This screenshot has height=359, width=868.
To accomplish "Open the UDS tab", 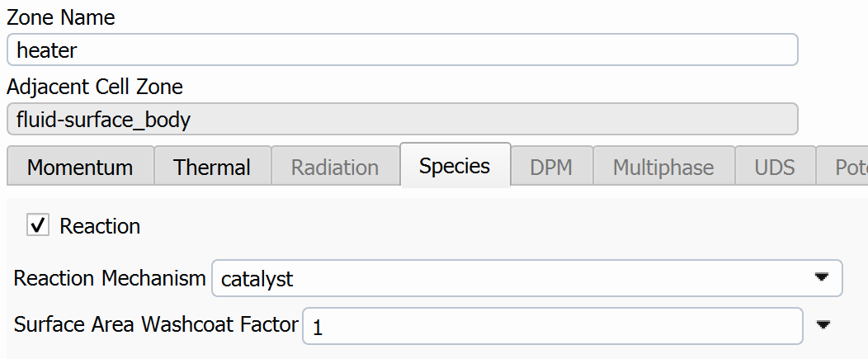I will coord(775,168).
